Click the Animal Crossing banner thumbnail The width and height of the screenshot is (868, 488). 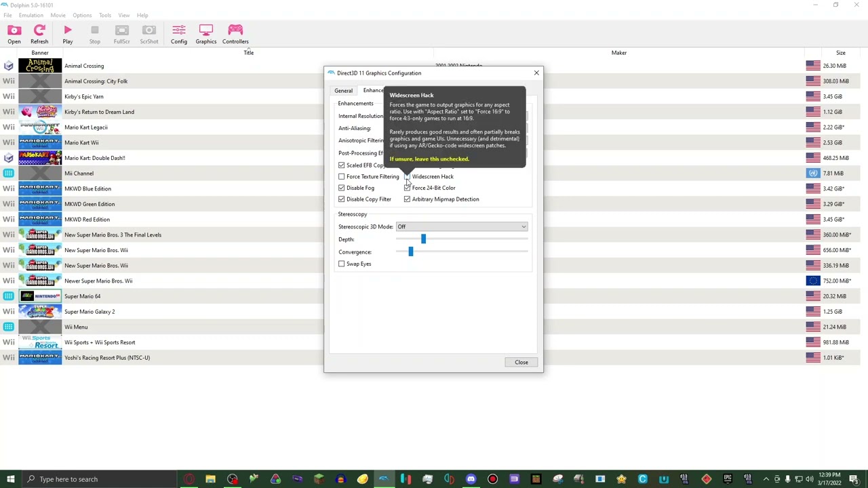40,66
